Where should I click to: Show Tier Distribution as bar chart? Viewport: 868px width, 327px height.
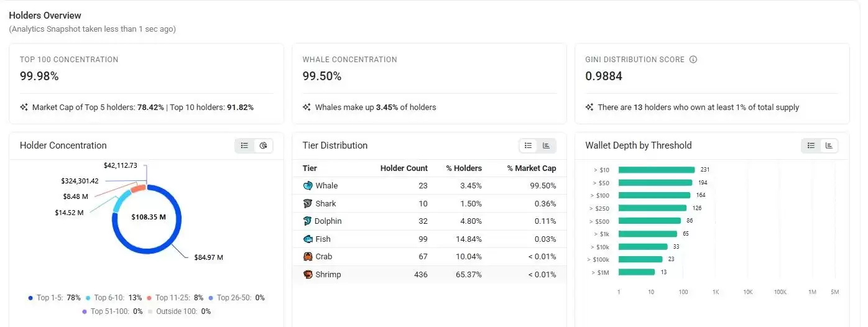click(547, 145)
